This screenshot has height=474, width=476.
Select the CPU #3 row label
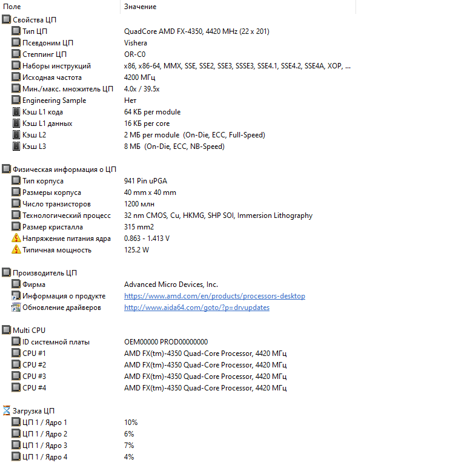[35, 377]
